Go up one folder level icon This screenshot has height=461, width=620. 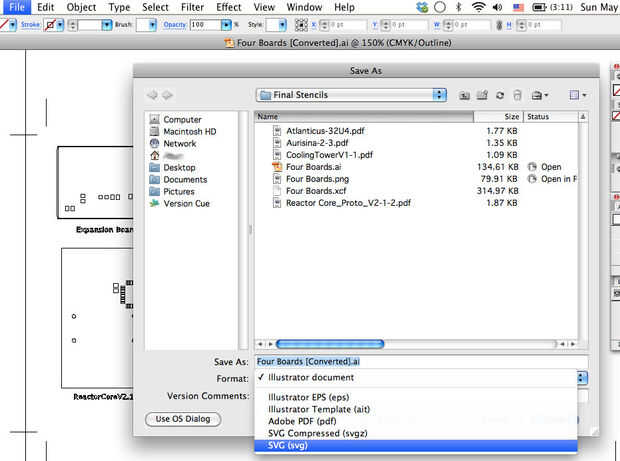464,95
